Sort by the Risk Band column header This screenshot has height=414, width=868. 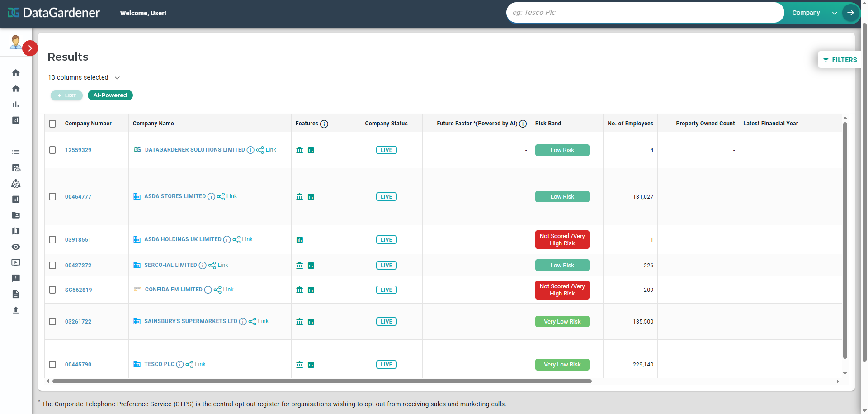[548, 124]
